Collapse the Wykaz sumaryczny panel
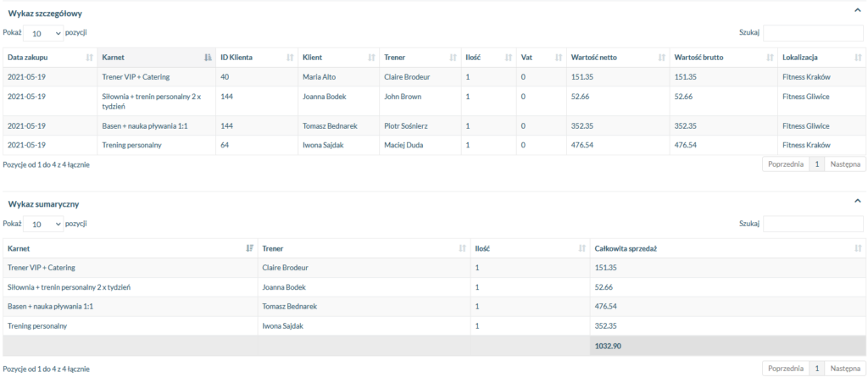The width and height of the screenshot is (868, 383). [857, 203]
